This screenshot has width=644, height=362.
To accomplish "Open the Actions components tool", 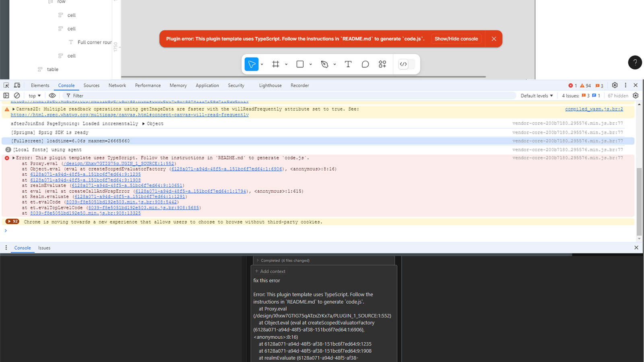I will pyautogui.click(x=382, y=64).
